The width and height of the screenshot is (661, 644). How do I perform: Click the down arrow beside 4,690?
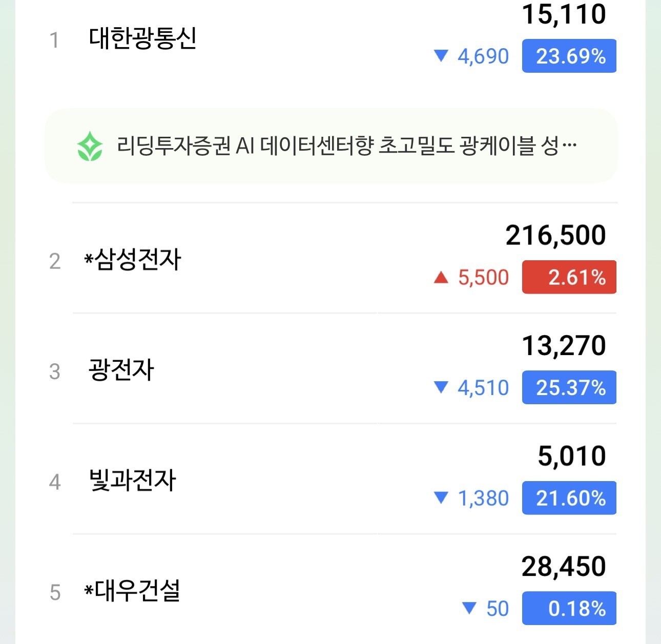click(x=441, y=56)
